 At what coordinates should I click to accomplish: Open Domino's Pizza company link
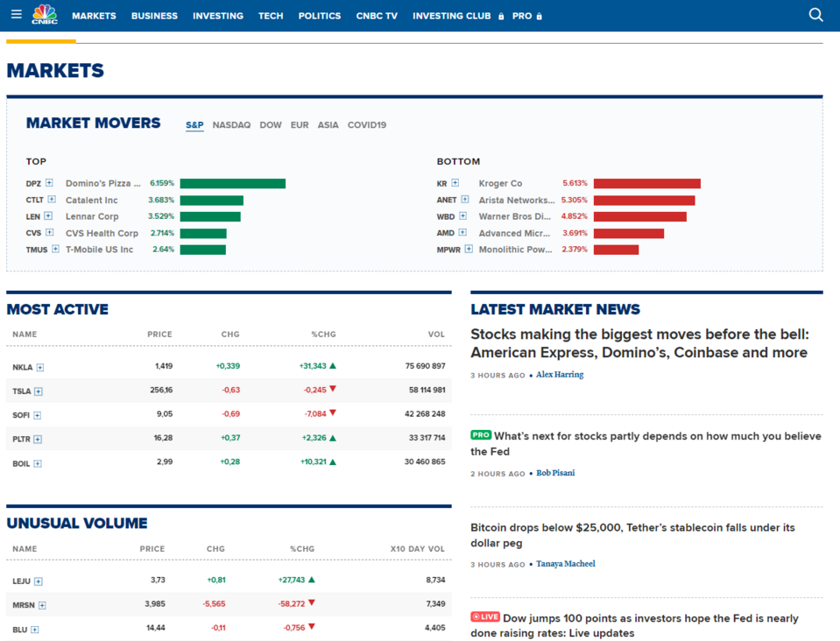pyautogui.click(x=102, y=183)
